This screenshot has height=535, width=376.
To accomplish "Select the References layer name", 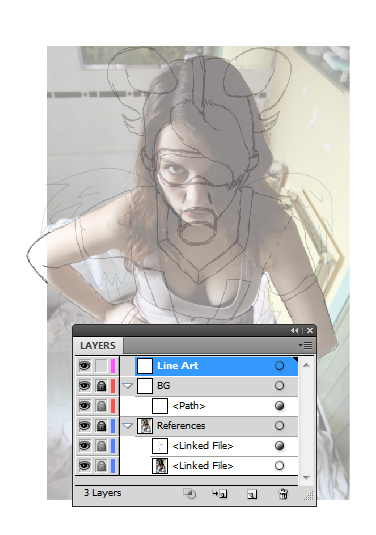I will coord(181,426).
